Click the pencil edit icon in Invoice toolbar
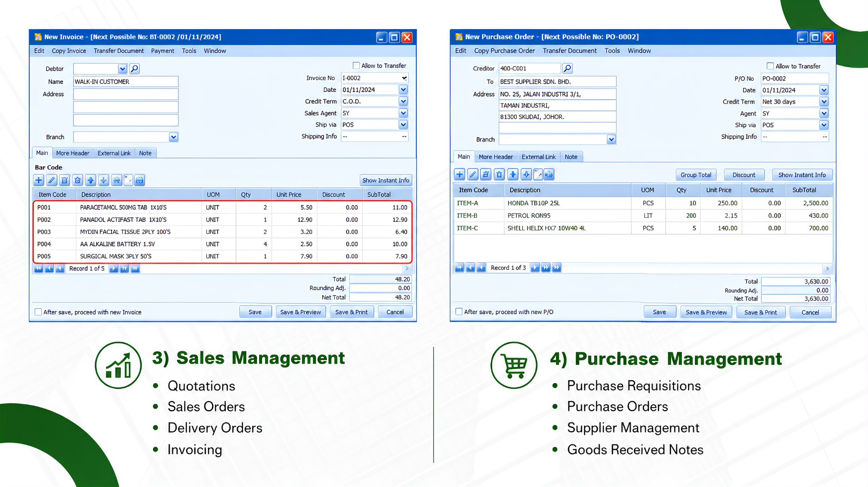868x487 pixels. coord(52,180)
